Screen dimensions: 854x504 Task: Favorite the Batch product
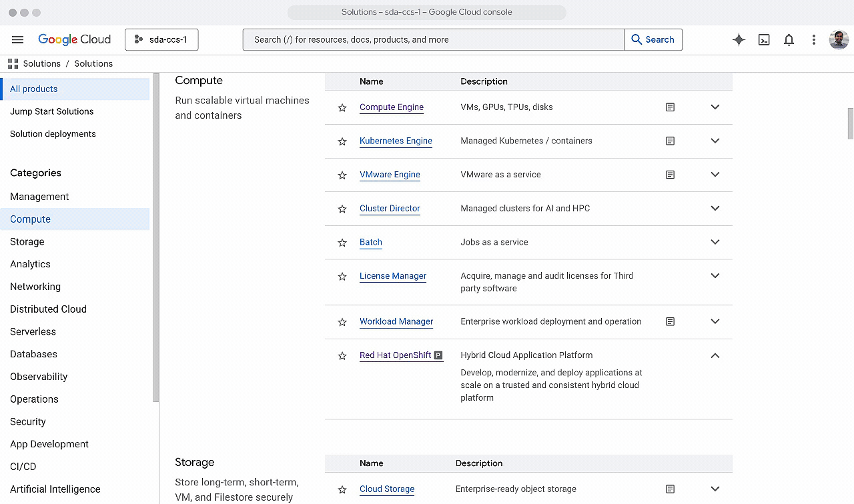[x=342, y=243]
